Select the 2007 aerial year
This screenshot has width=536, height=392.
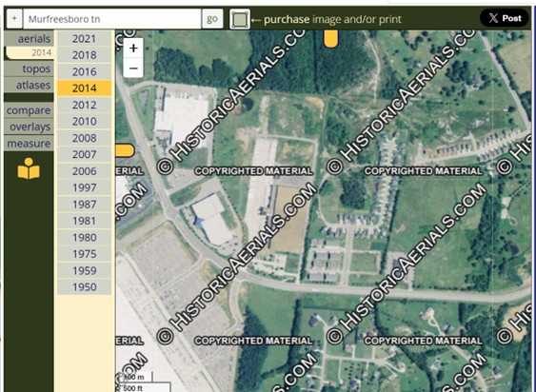coord(84,154)
